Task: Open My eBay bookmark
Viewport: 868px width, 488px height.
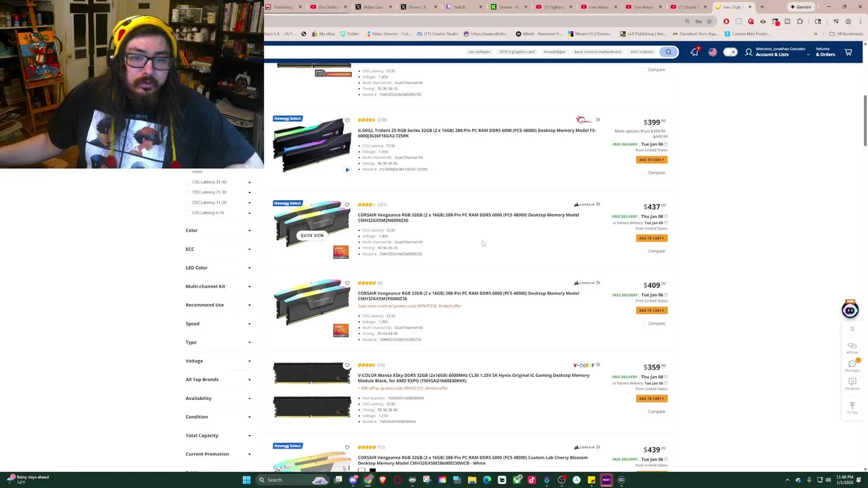Action: coord(324,34)
